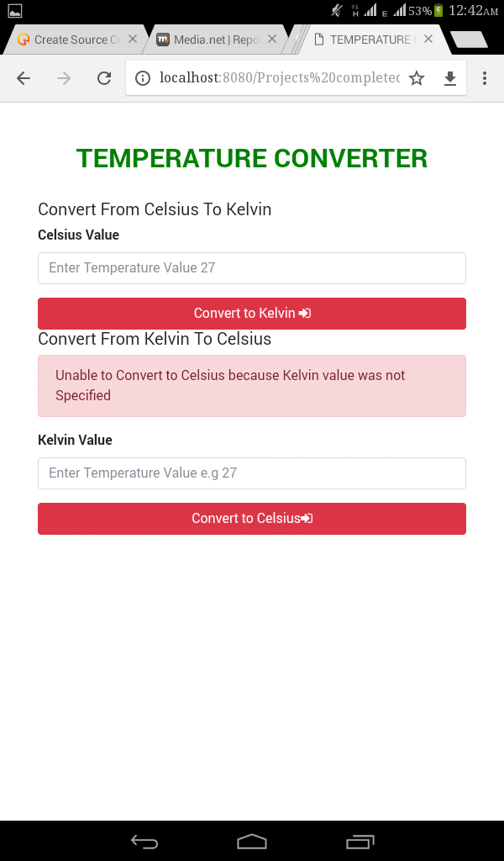The image size is (504, 861).
Task: Switch to Create Source Code tab
Action: pyautogui.click(x=71, y=39)
